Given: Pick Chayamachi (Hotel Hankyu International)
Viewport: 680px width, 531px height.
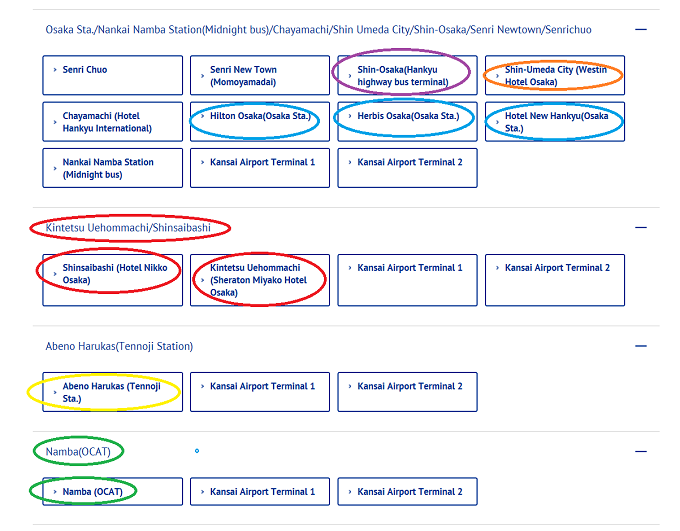Looking at the screenshot, I should (x=112, y=121).
